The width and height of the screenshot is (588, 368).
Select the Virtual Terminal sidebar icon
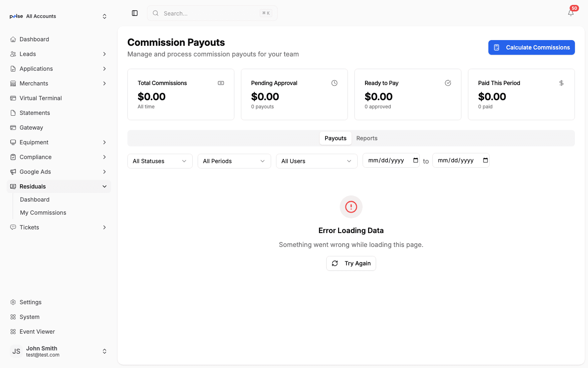(13, 98)
